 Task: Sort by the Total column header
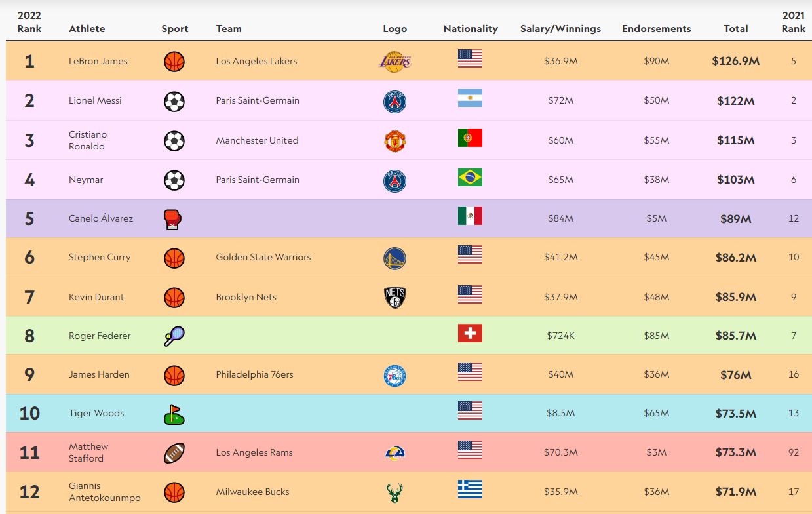[735, 29]
